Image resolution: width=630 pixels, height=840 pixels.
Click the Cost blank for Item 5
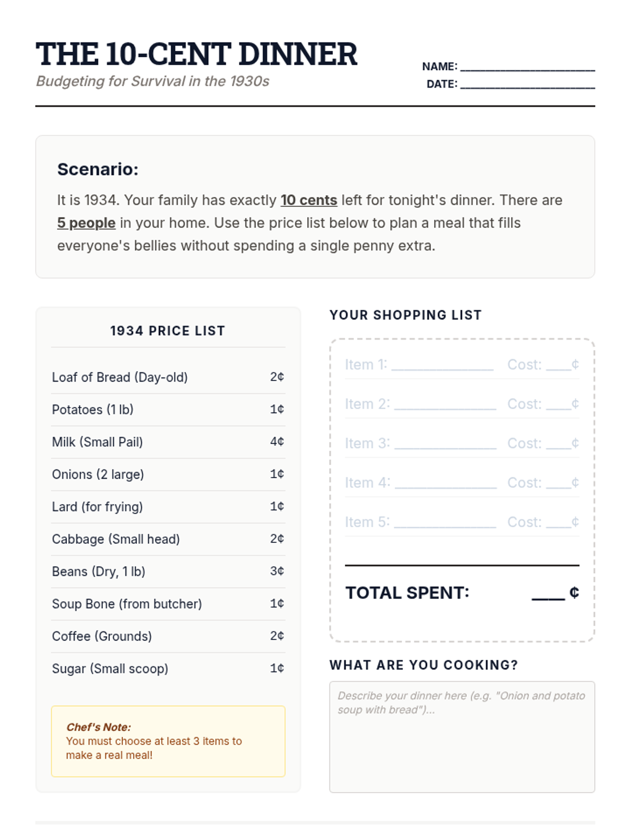click(x=558, y=523)
